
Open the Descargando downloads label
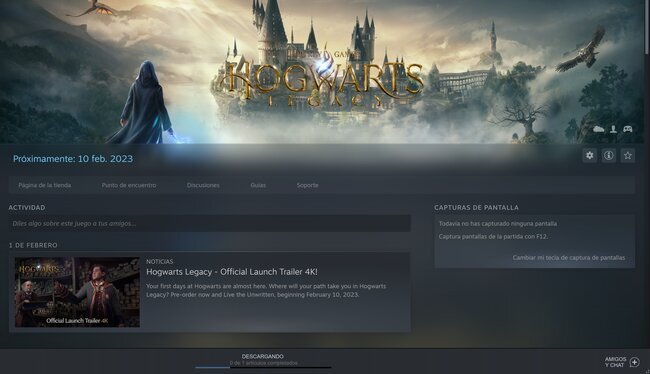pyautogui.click(x=263, y=356)
